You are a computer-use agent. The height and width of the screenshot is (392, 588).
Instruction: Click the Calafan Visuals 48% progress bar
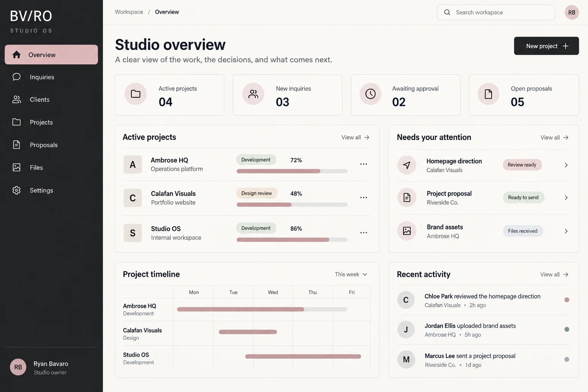(292, 205)
